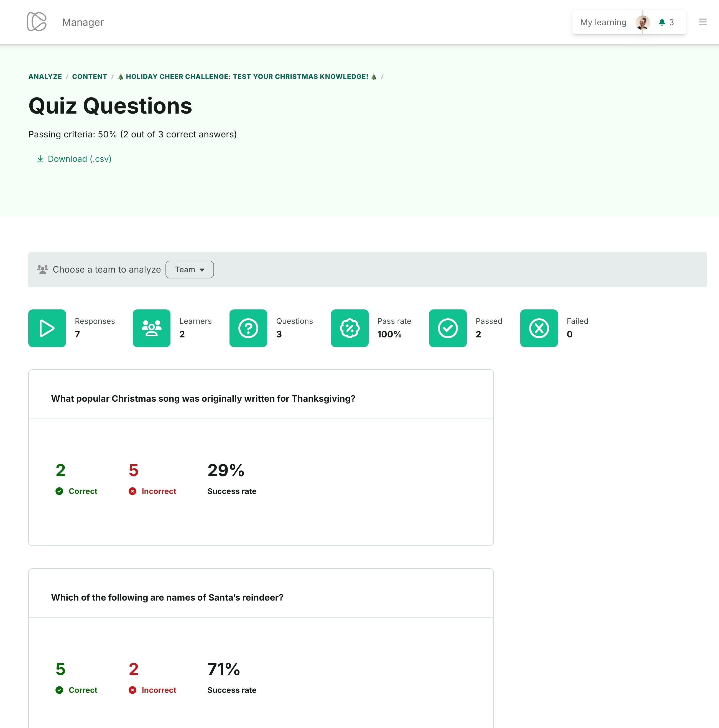
Task: Click the Manager header label
Action: 83,22
